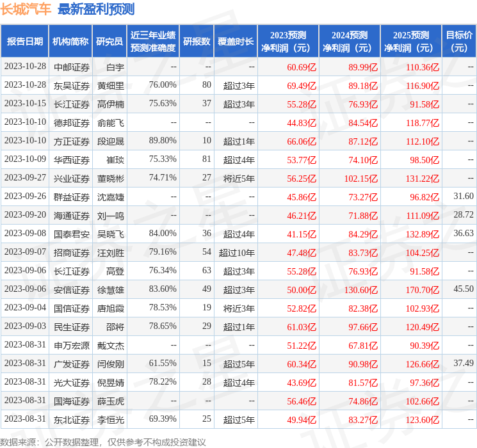
Task: Click 广发证券 institution cell
Action: point(72,364)
